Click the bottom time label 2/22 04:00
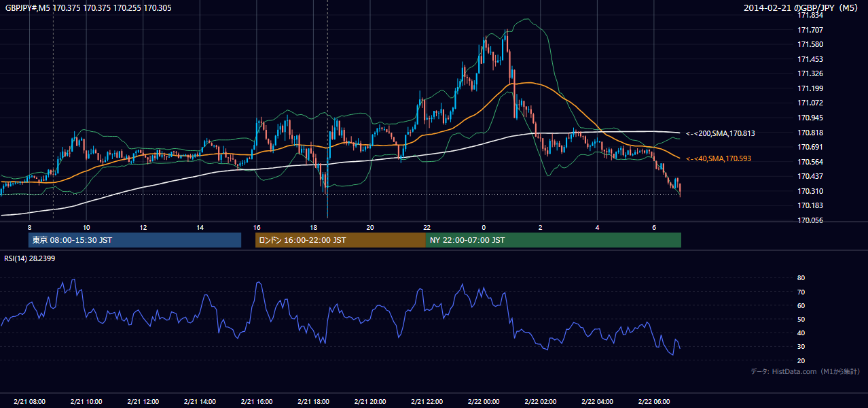Image resolution: width=868 pixels, height=408 pixels. pyautogui.click(x=596, y=402)
